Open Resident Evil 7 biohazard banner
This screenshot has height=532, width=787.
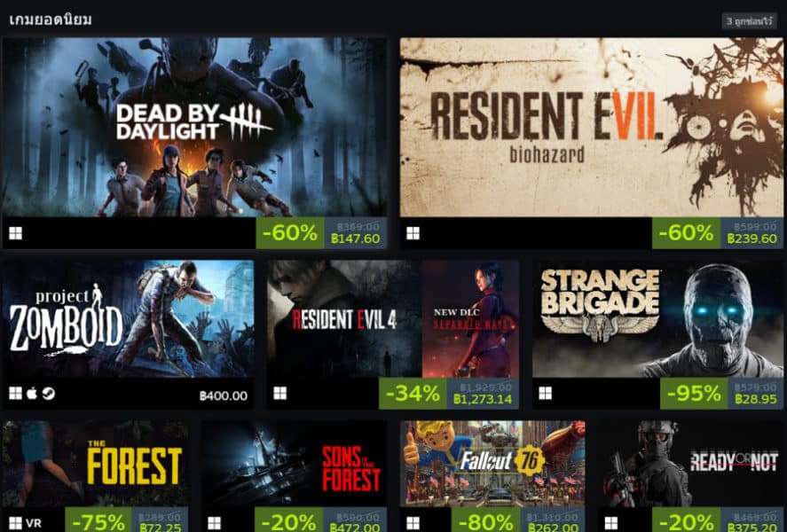click(591, 128)
